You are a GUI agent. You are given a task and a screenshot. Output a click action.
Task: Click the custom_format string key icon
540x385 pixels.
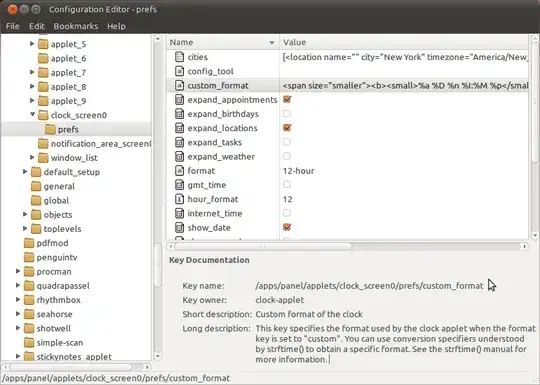(x=179, y=85)
